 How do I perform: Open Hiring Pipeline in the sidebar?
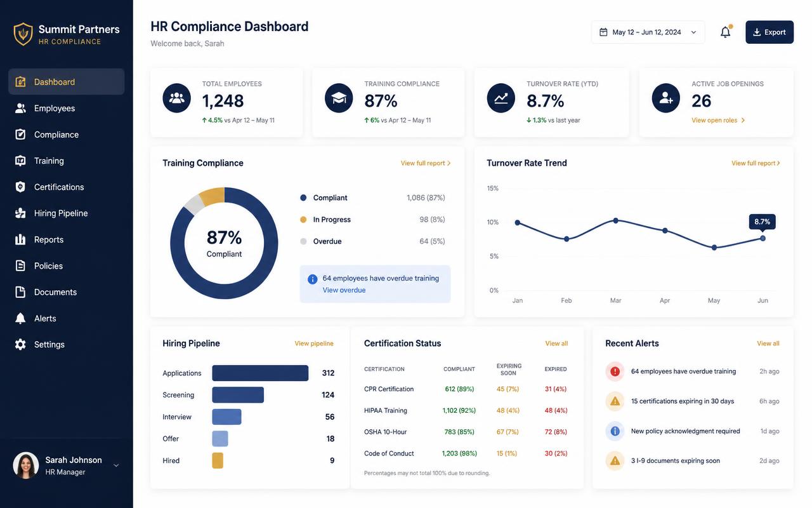(x=66, y=213)
